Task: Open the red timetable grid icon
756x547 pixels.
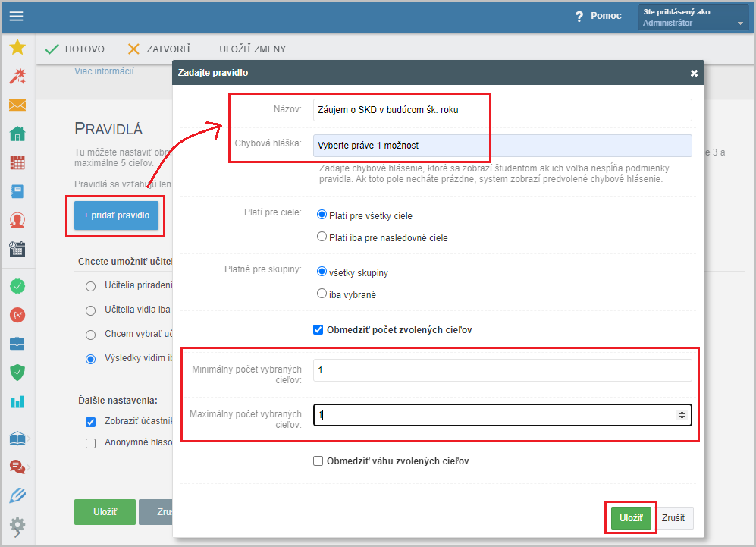Action: point(17,163)
